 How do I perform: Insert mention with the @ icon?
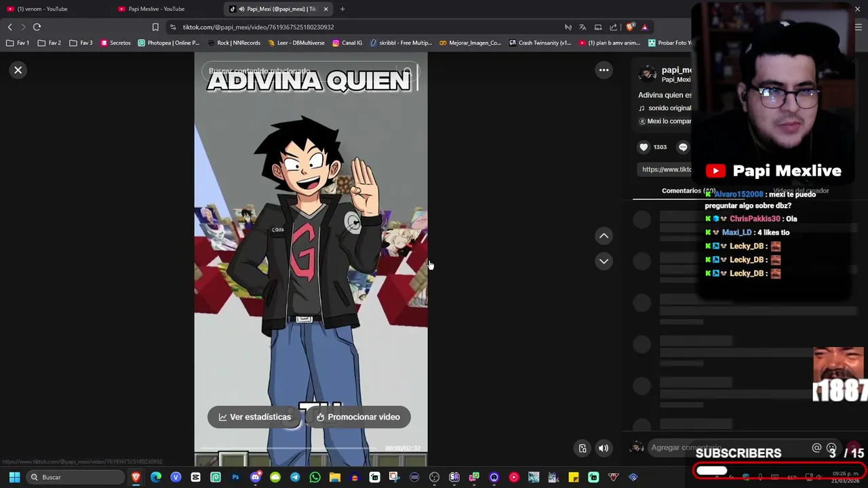pos(816,448)
